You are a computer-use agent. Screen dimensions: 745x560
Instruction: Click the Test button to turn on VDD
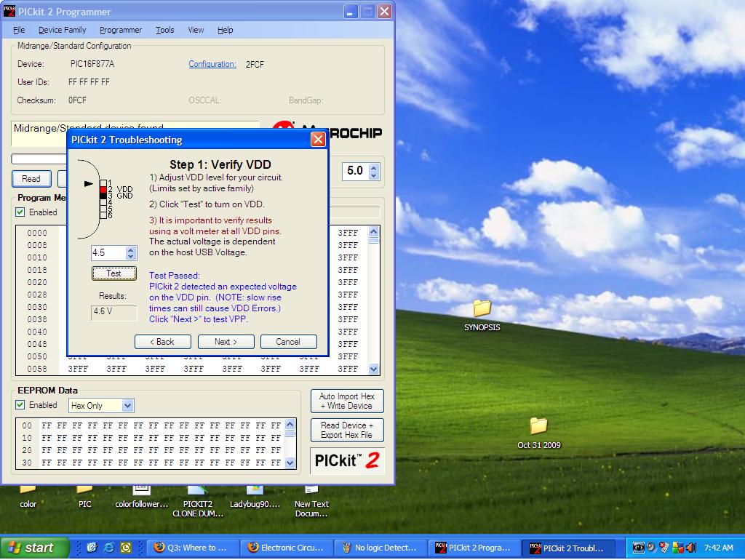point(114,273)
